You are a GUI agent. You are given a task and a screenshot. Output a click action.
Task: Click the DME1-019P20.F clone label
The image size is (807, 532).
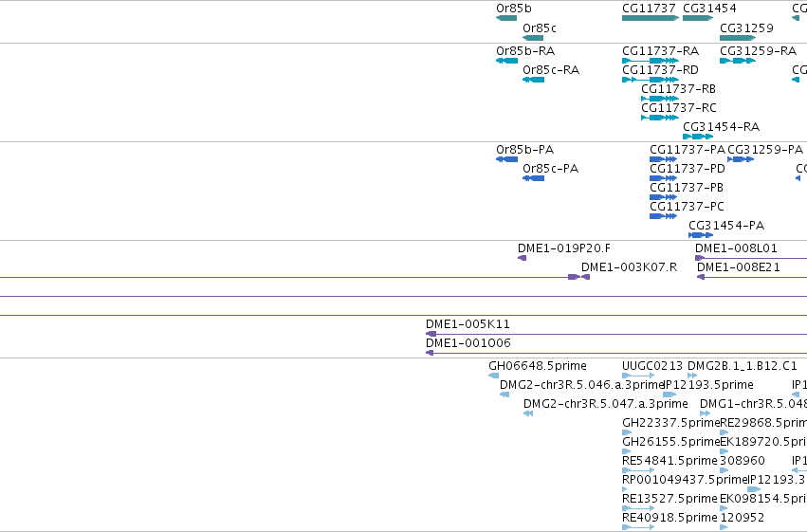click(564, 248)
